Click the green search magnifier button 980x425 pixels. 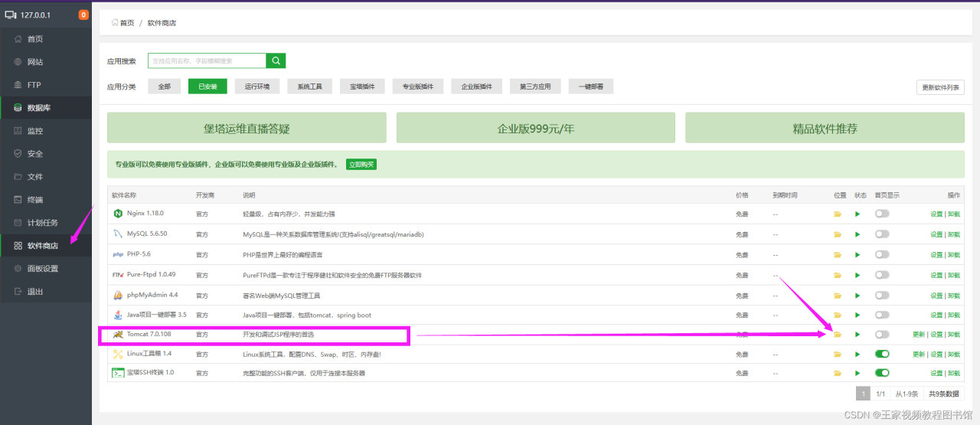pos(276,61)
